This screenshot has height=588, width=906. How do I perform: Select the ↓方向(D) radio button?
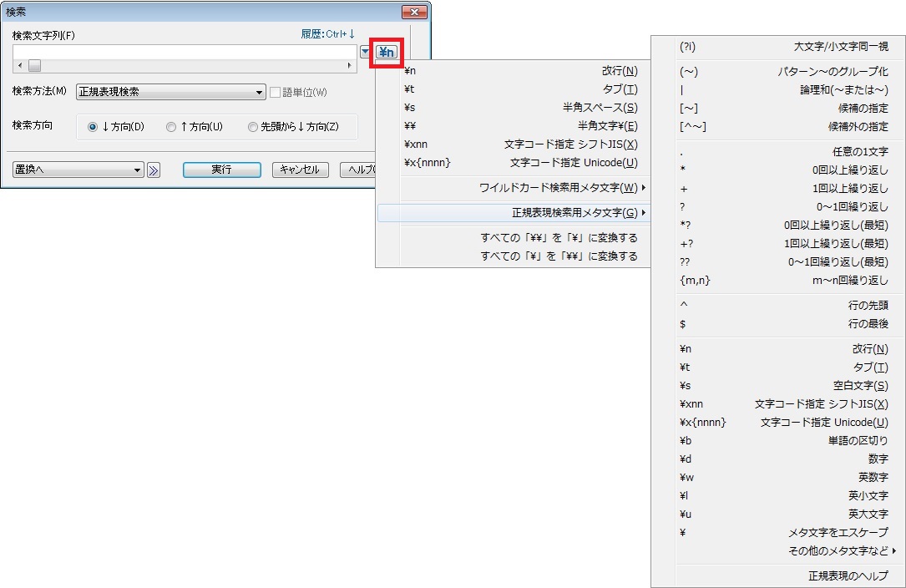(93, 127)
